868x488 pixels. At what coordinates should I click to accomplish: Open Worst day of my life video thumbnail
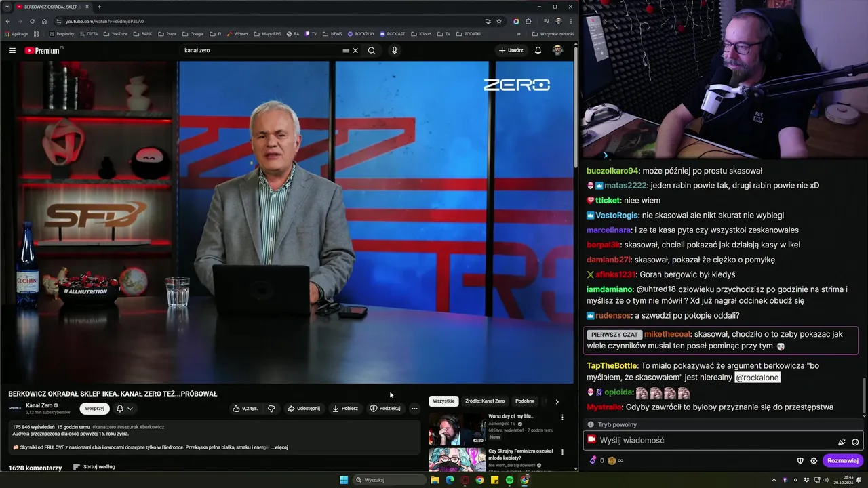(x=456, y=428)
